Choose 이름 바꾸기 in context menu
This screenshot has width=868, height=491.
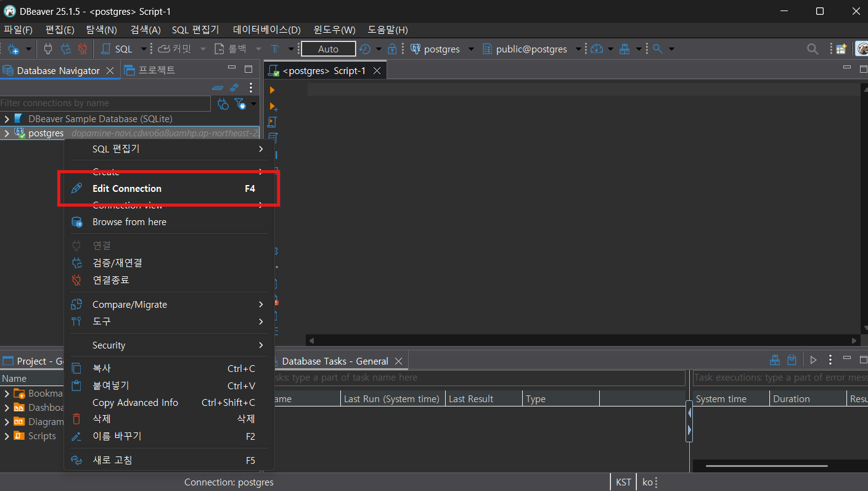pyautogui.click(x=169, y=436)
